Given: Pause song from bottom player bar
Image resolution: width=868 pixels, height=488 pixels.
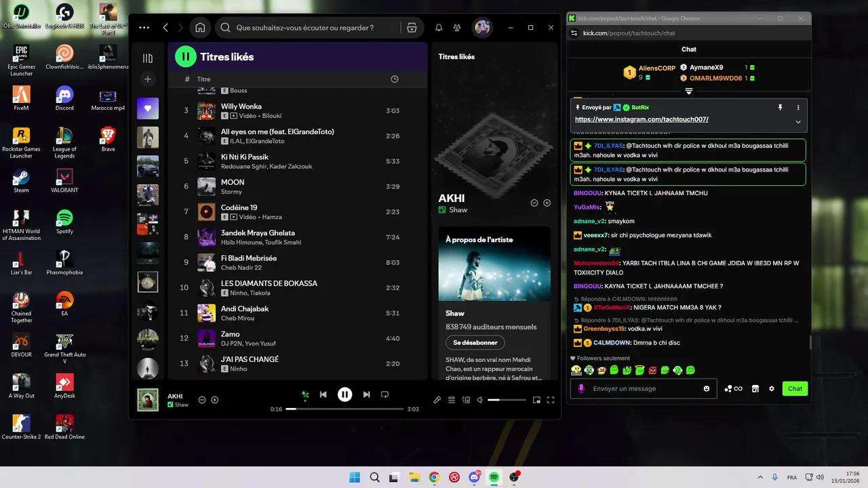Looking at the screenshot, I should coord(344,394).
